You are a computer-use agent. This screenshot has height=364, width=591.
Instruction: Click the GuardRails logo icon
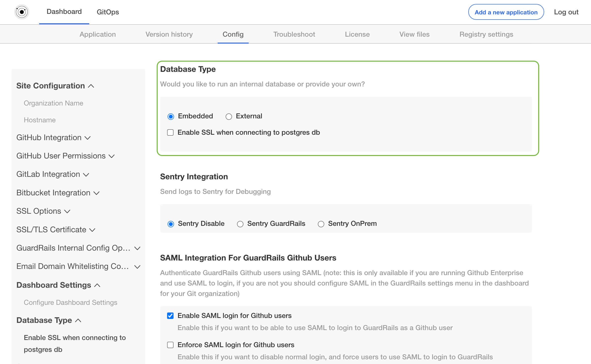tap(22, 12)
